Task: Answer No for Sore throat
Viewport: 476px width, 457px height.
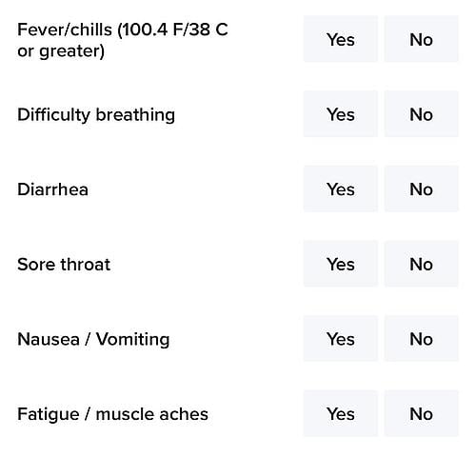Action: pyautogui.click(x=422, y=264)
